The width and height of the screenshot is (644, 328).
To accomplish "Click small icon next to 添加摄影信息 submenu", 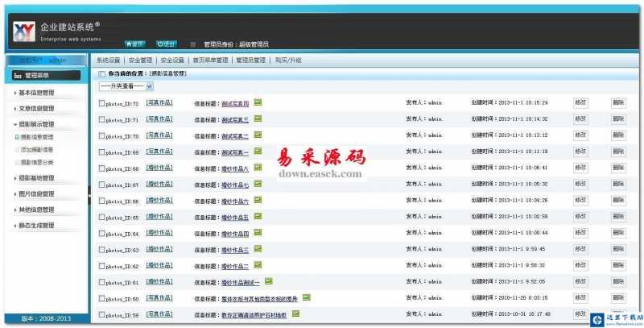I will pos(17,150).
